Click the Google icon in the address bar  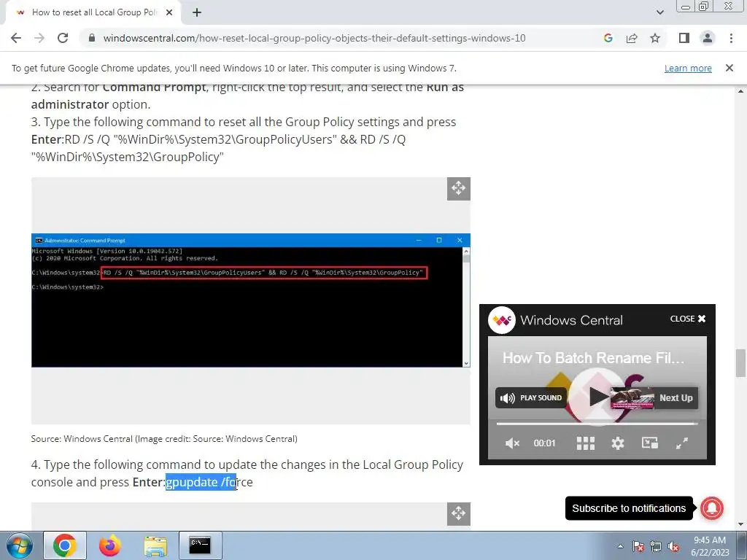click(608, 38)
